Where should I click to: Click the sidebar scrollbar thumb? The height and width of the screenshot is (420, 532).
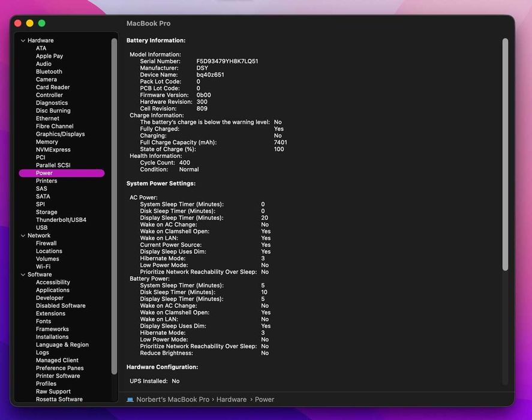(x=114, y=206)
